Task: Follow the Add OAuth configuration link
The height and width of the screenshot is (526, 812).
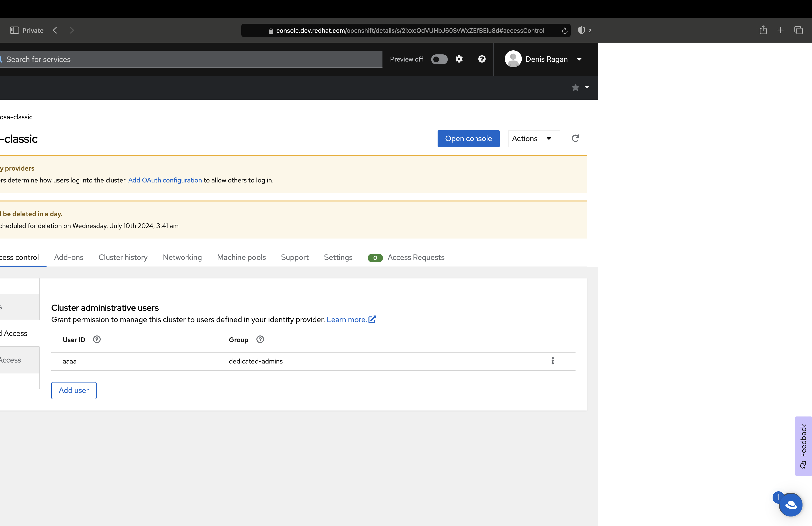Action: [x=165, y=180]
